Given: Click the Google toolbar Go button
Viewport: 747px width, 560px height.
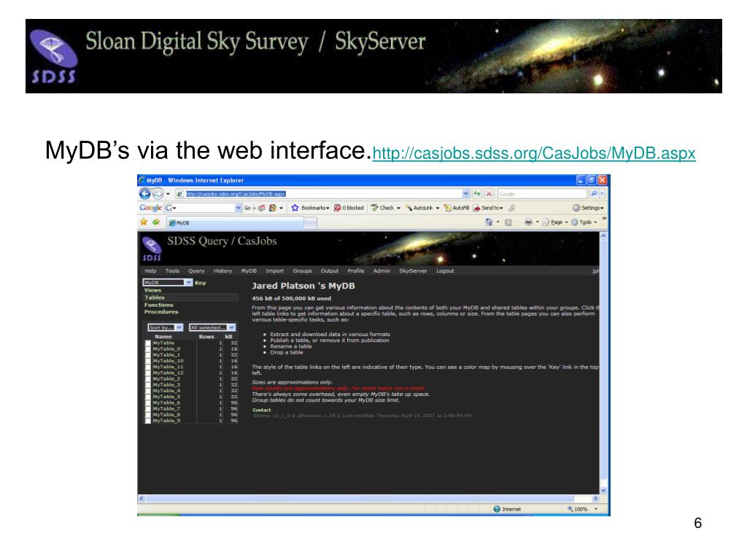Looking at the screenshot, I should [x=247, y=208].
